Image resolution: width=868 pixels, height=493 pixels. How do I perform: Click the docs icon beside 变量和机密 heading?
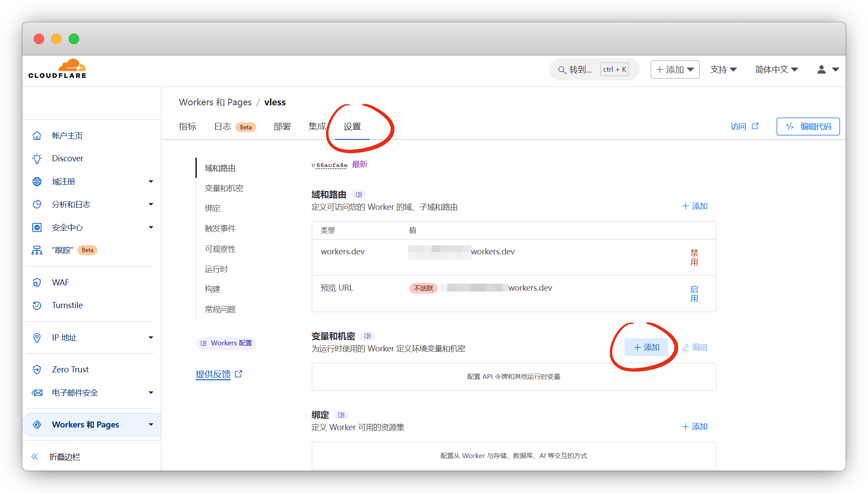click(x=367, y=336)
